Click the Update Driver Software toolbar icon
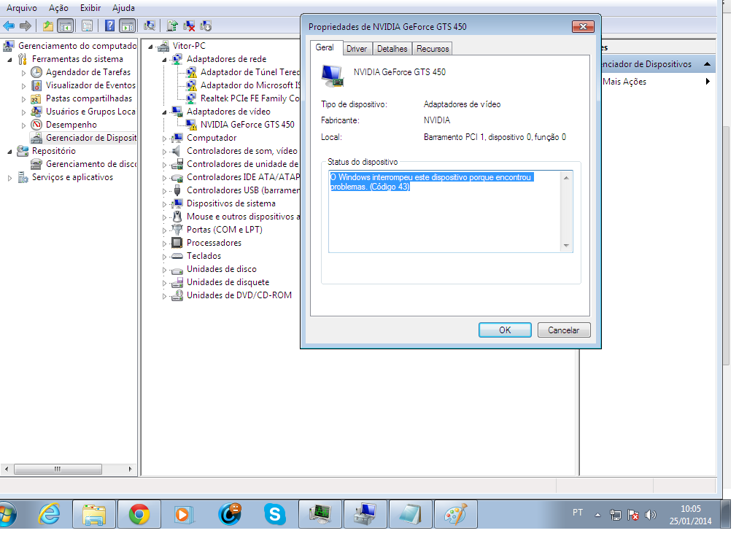The image size is (747, 560). 172,26
